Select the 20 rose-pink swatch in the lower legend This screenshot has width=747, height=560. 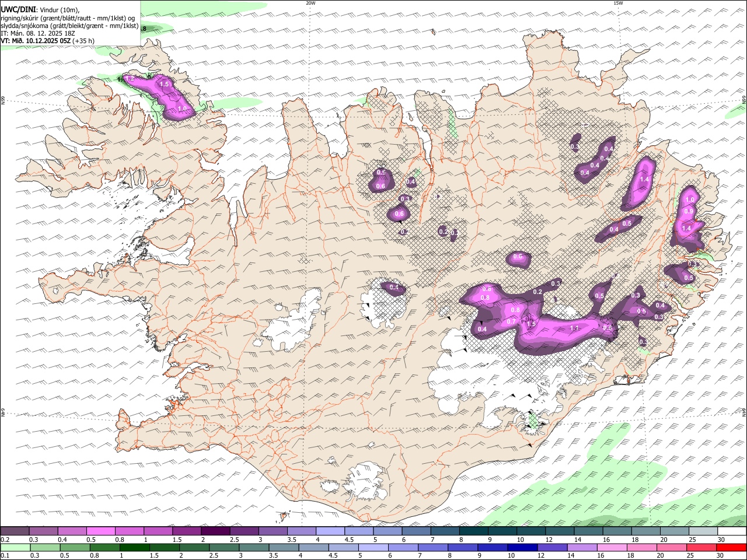(672, 547)
